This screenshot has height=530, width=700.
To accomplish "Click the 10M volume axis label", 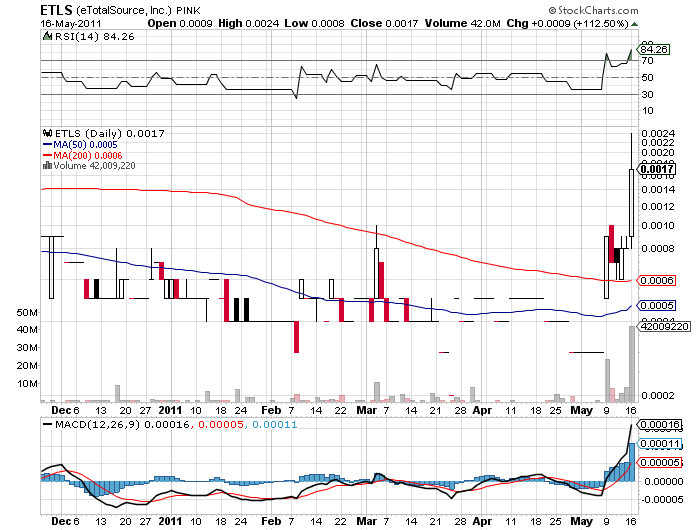I will 27,384.
